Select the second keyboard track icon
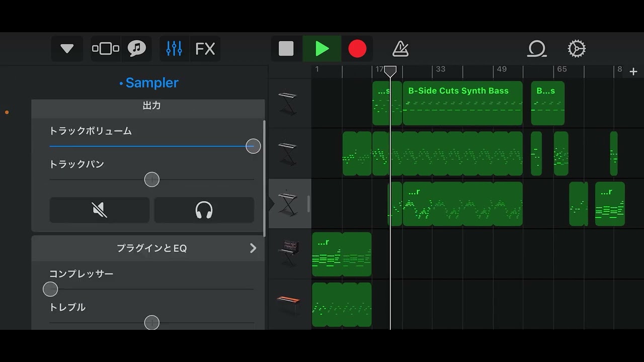The width and height of the screenshot is (644, 362). tap(288, 153)
